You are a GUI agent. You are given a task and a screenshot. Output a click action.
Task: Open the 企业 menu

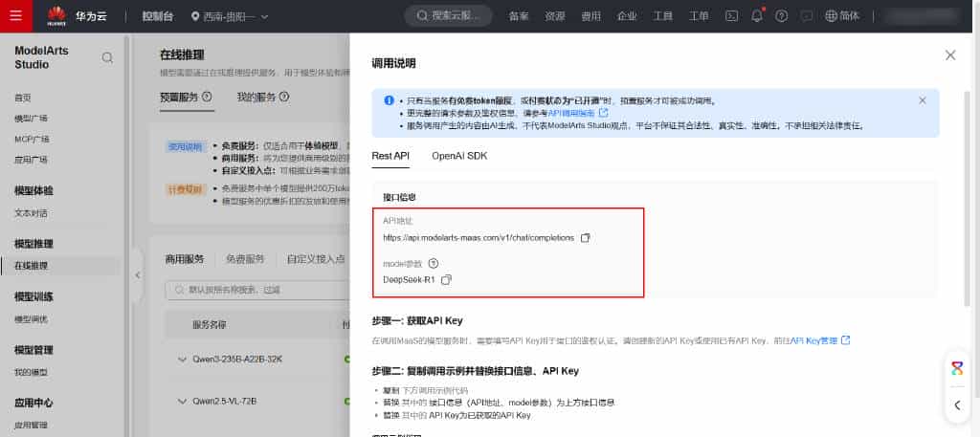point(627,17)
